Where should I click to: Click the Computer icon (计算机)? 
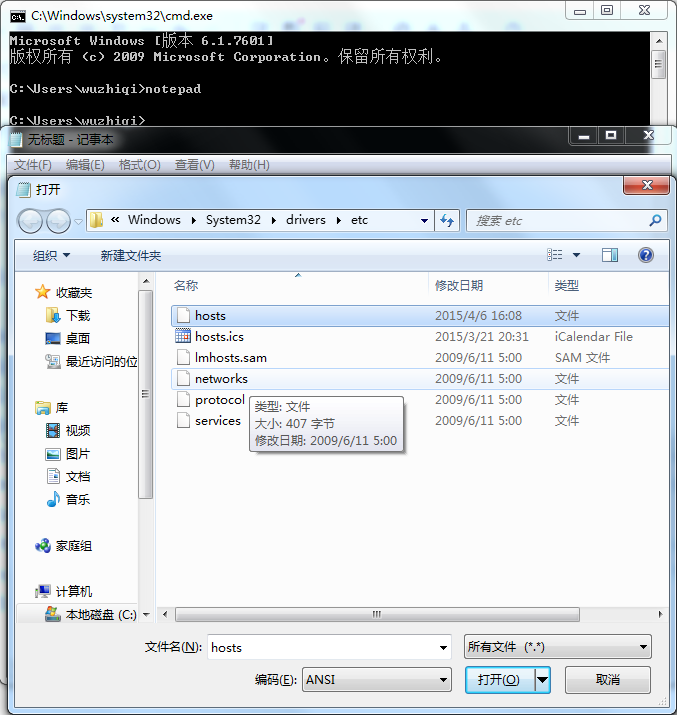(43, 591)
